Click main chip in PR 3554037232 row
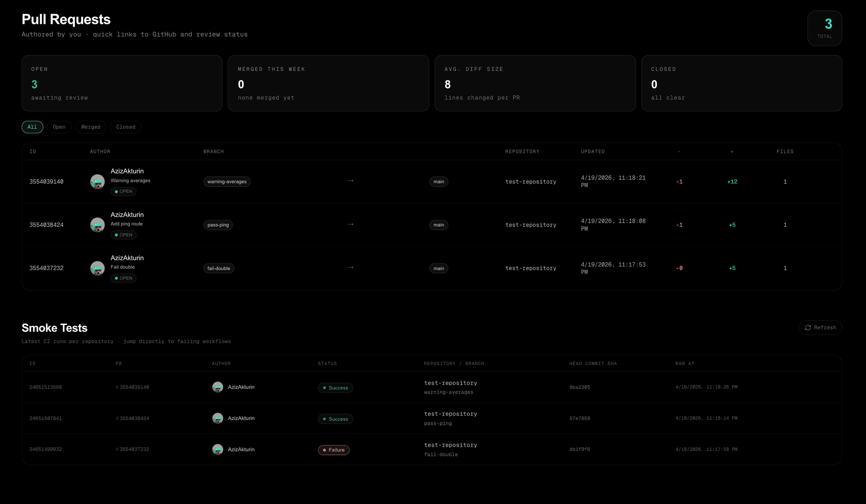Viewport: 866px width, 504px height. pyautogui.click(x=439, y=268)
